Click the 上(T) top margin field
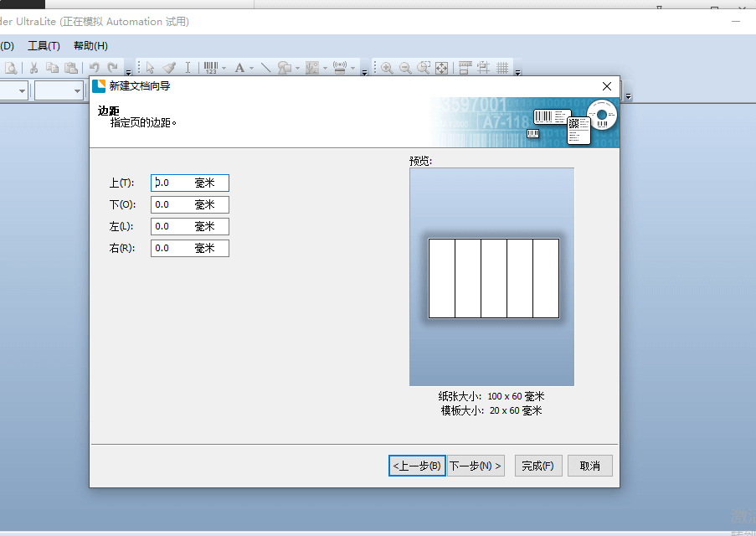Viewport: 756px width, 536px height. click(x=190, y=183)
